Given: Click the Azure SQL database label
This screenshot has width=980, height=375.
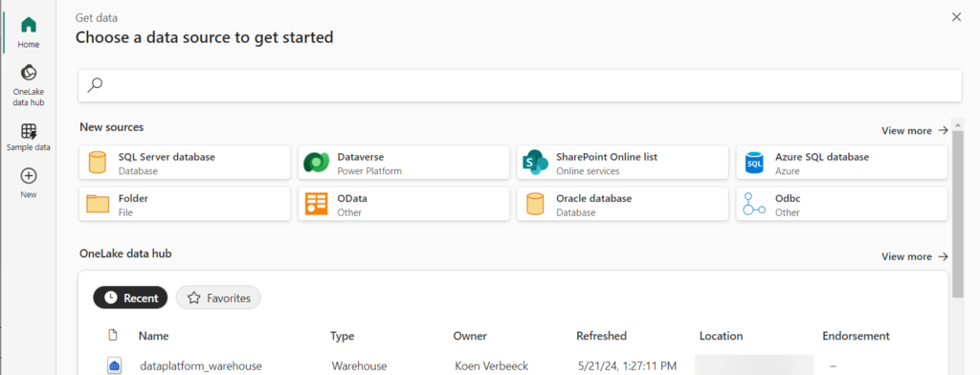Looking at the screenshot, I should 822,157.
